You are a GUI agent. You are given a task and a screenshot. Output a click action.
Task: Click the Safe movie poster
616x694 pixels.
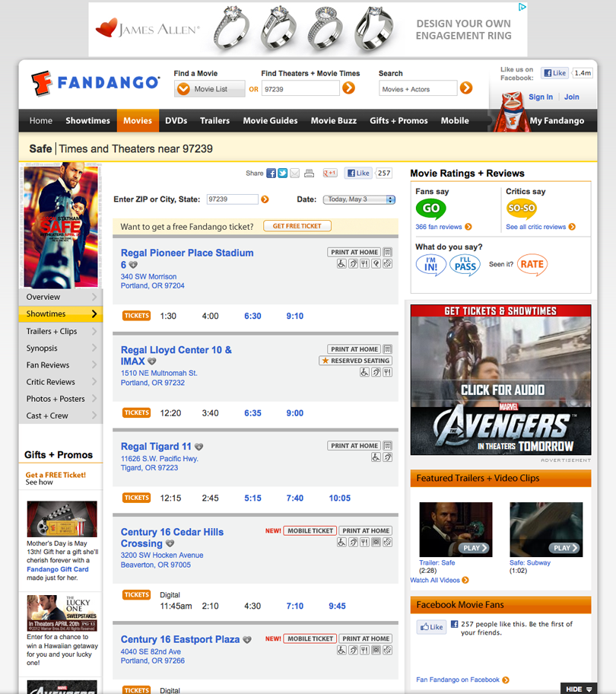(x=61, y=226)
